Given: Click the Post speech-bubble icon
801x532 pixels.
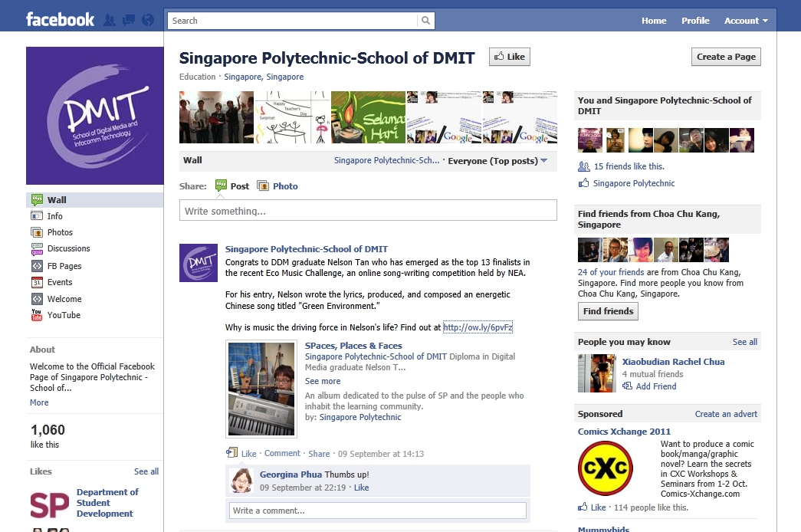Looking at the screenshot, I should click(221, 186).
